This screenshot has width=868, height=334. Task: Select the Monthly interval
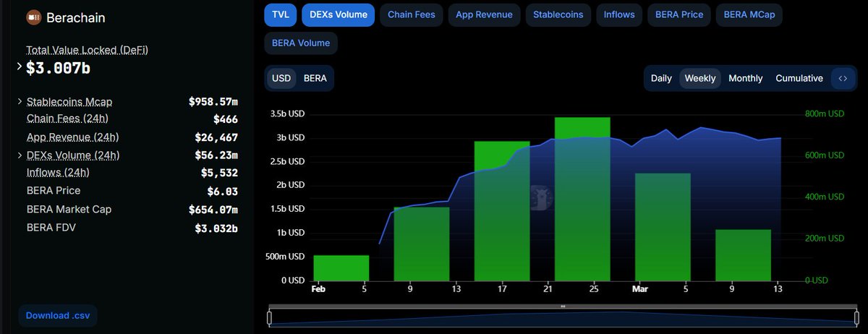746,78
